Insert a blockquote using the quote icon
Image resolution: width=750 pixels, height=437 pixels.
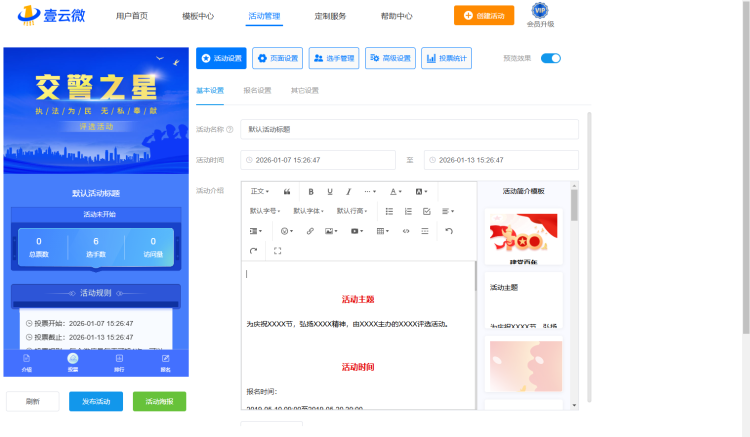click(287, 191)
